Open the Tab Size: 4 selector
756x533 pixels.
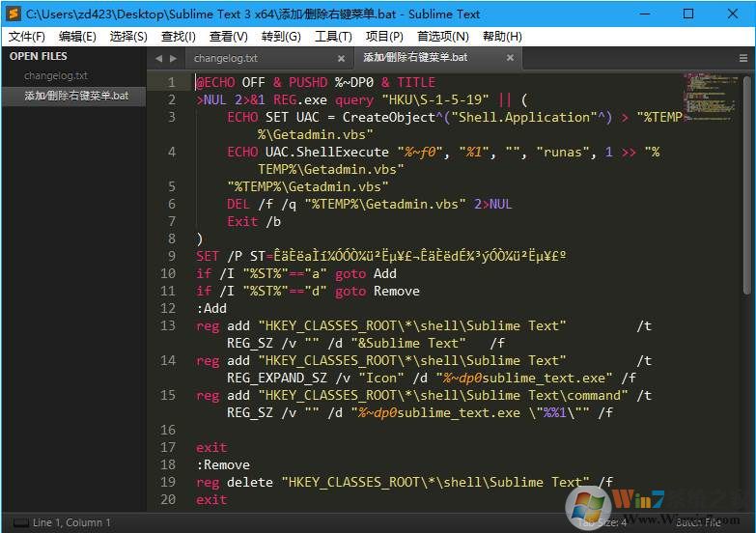(x=602, y=522)
